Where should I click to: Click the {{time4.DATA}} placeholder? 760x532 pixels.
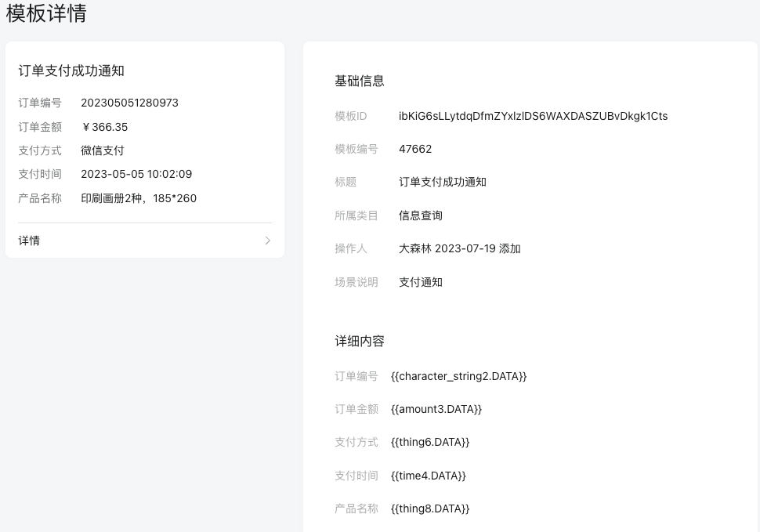click(428, 476)
